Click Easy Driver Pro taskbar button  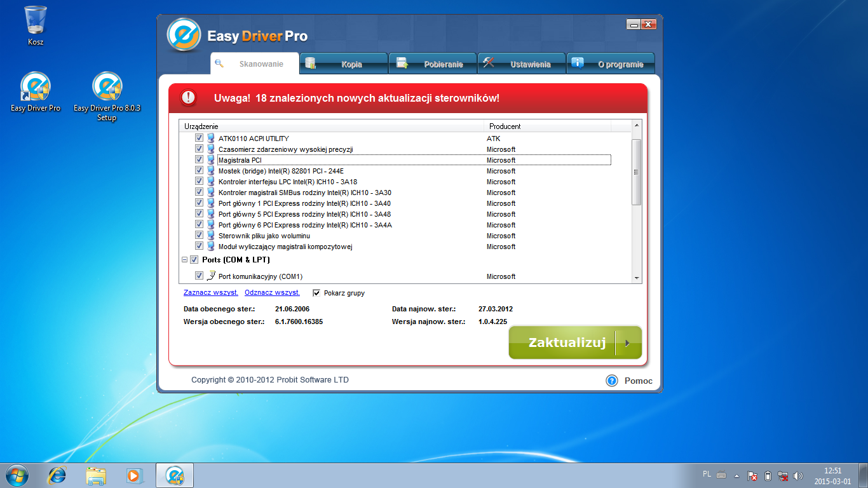click(x=175, y=475)
